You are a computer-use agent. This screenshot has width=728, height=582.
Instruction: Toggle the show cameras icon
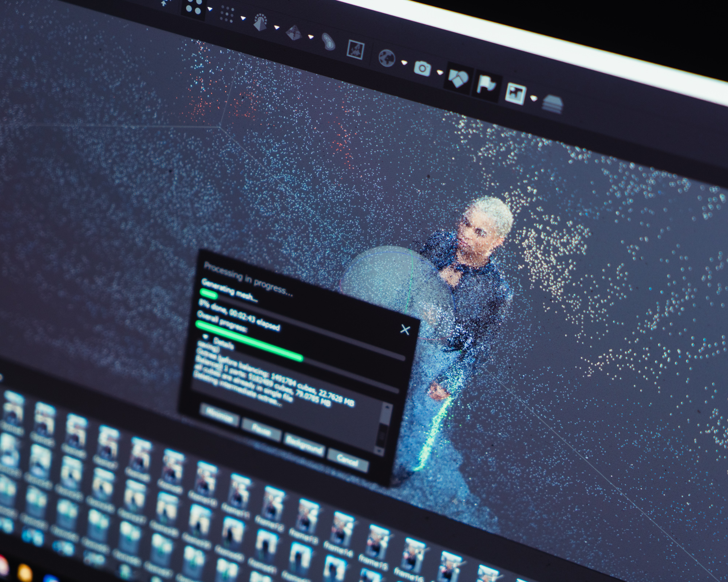[422, 68]
